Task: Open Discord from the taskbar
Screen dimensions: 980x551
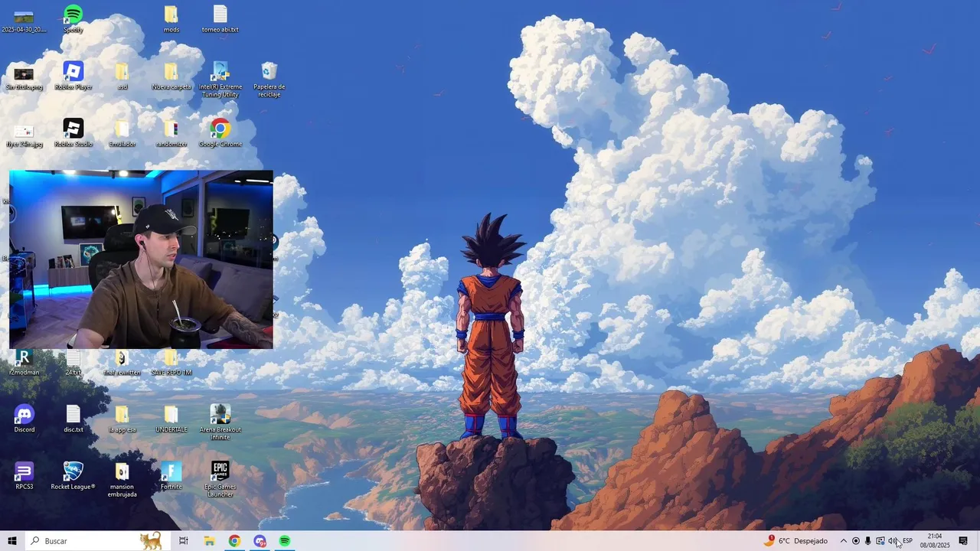Action: pyautogui.click(x=260, y=541)
